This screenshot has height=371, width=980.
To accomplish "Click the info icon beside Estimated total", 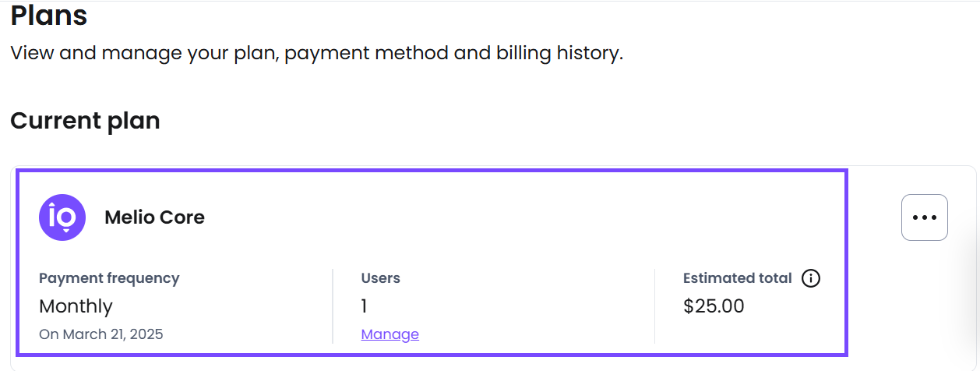I will [811, 278].
